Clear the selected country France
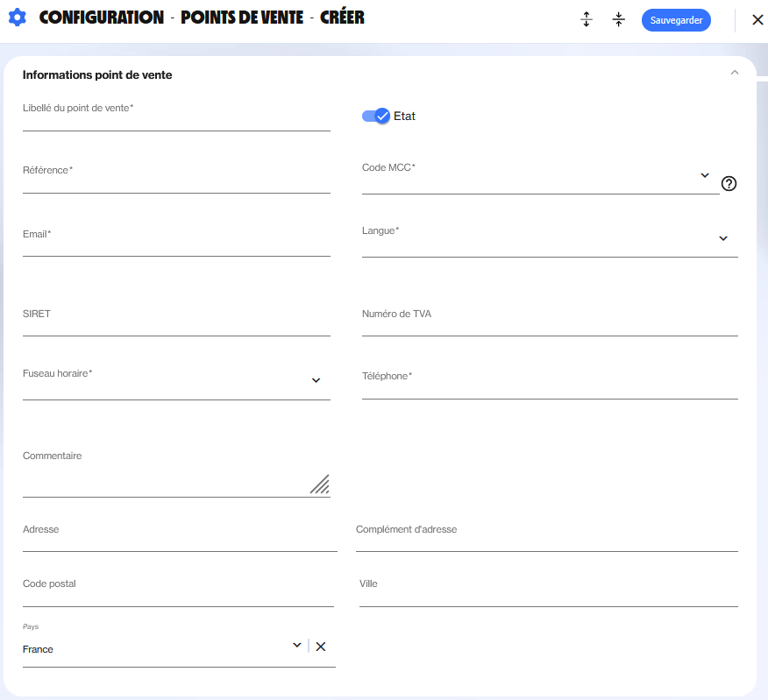The height and width of the screenshot is (700, 768). 321,647
